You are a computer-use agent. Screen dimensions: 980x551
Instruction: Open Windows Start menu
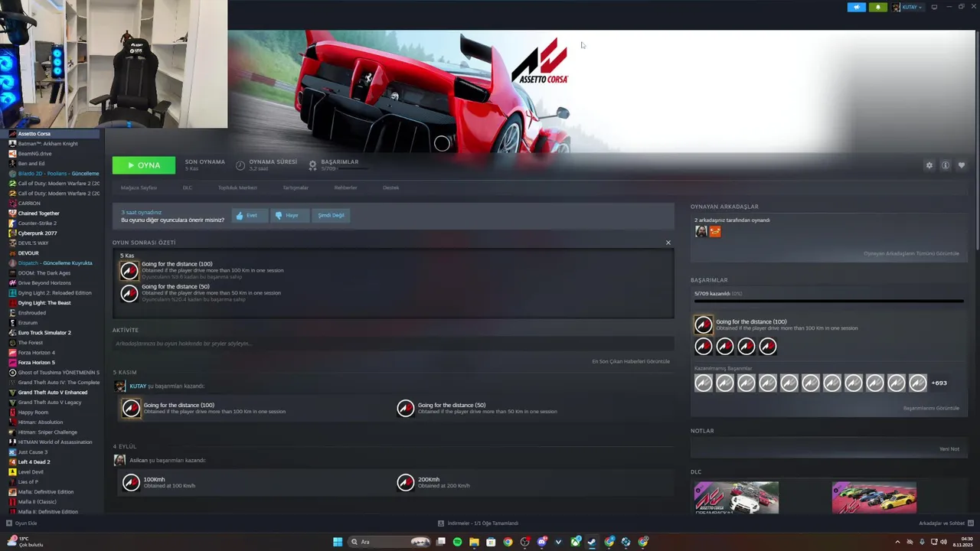[338, 542]
